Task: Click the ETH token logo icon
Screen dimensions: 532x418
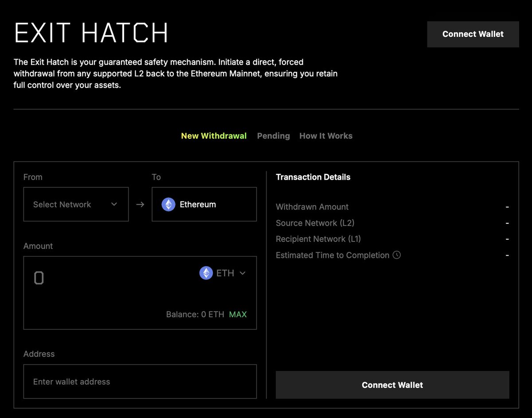Action: click(x=206, y=273)
